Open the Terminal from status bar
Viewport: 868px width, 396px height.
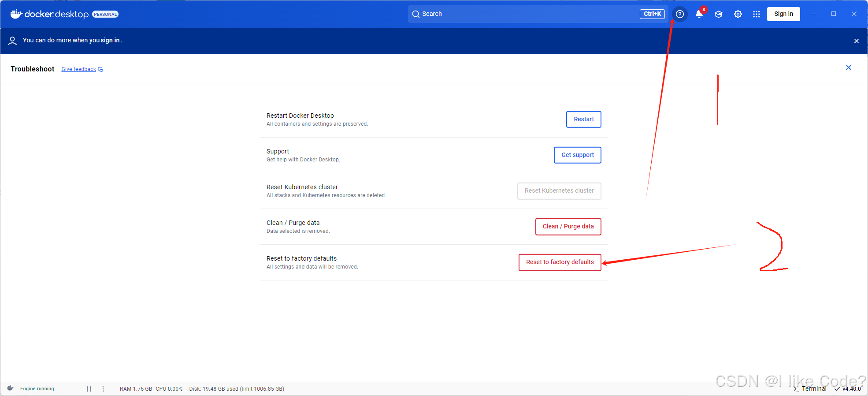click(810, 389)
